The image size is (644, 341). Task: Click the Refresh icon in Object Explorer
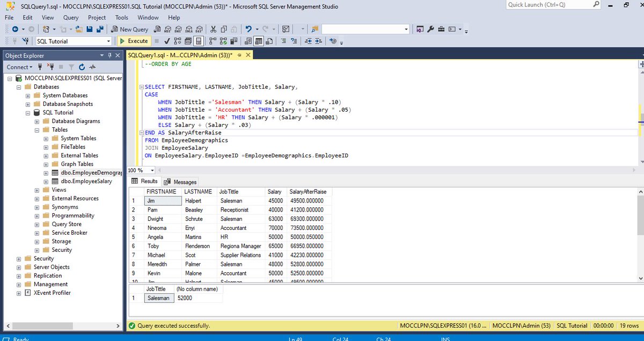(82, 67)
